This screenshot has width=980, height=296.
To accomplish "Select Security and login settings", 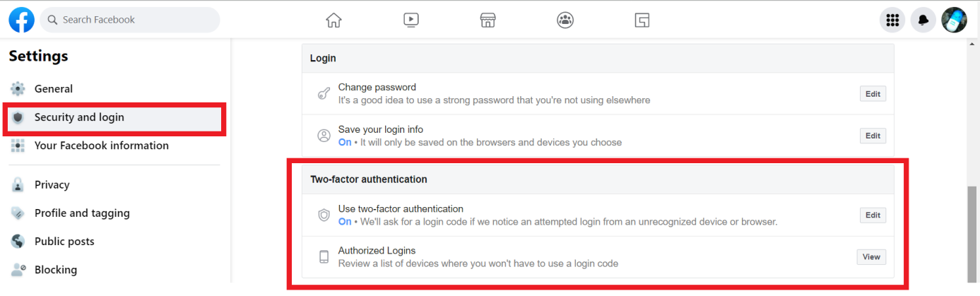I will 79,117.
